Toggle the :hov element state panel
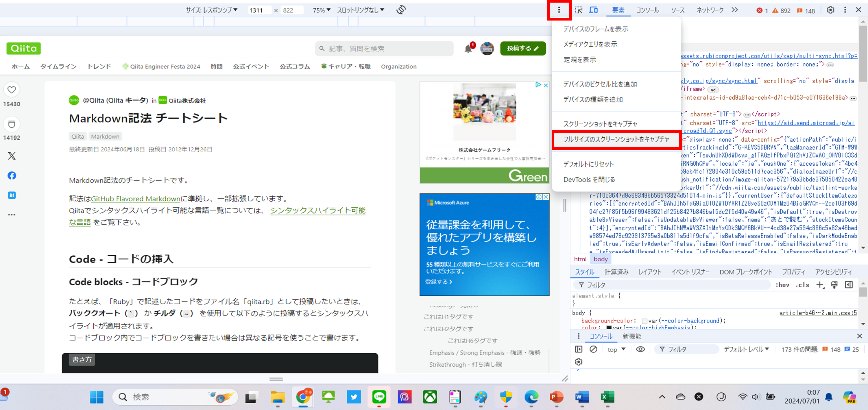Screen dimensions: 868x410 click(782, 285)
